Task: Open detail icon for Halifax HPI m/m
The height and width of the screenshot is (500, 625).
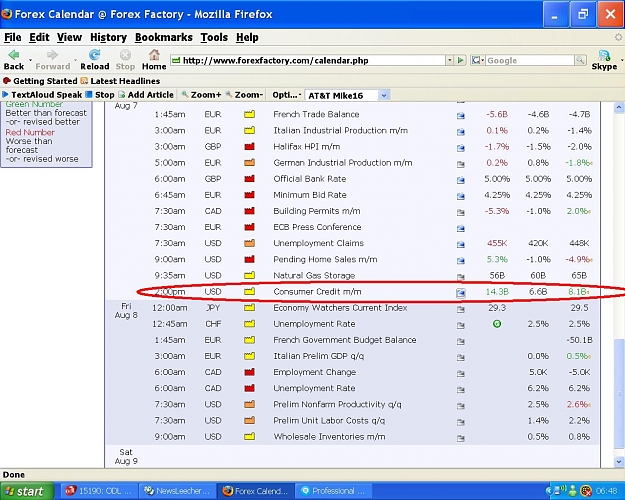Action: [461, 148]
